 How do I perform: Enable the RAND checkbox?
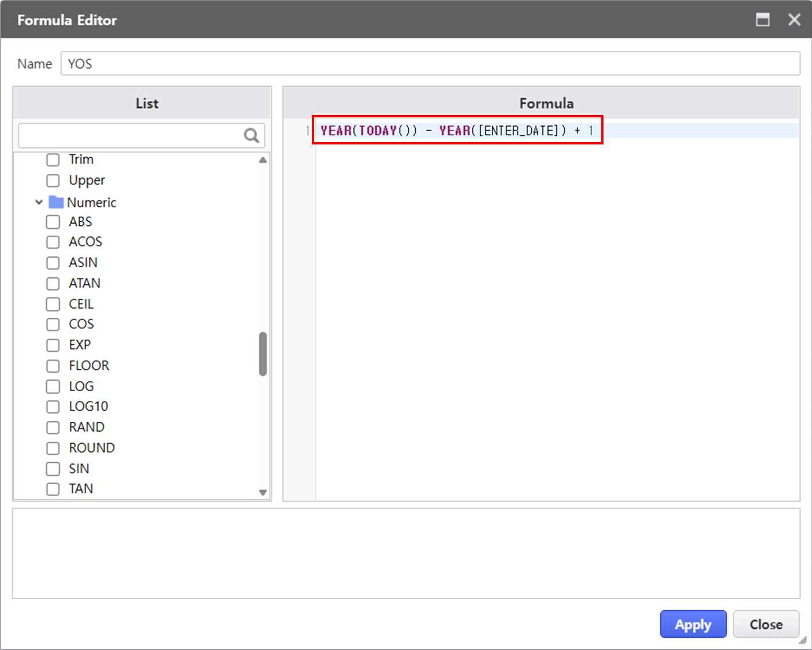53,428
